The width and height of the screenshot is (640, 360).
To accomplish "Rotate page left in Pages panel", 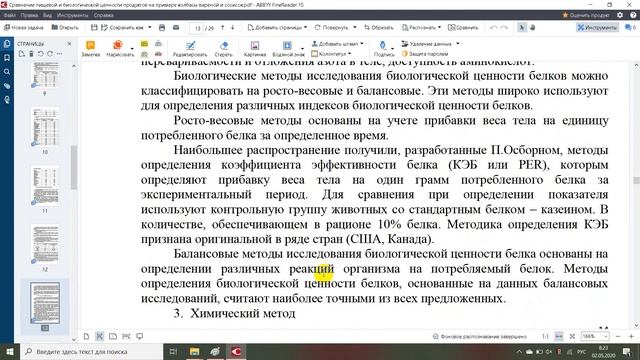I will click(40, 54).
